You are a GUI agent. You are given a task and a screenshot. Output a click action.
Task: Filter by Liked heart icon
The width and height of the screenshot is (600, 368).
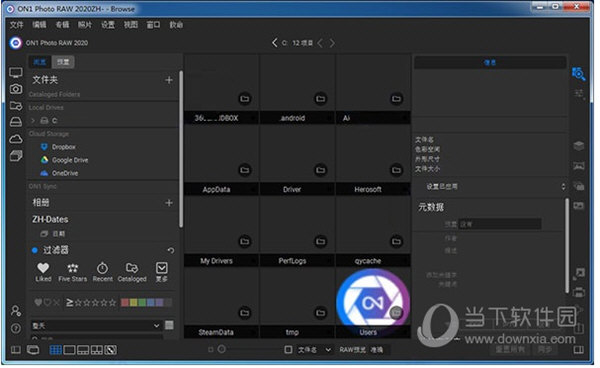coord(43,272)
